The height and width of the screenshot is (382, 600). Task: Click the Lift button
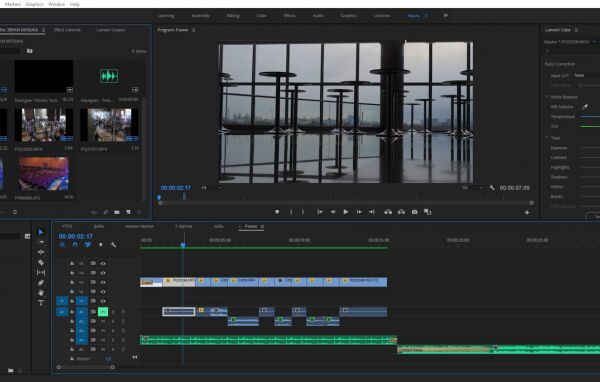click(388, 212)
